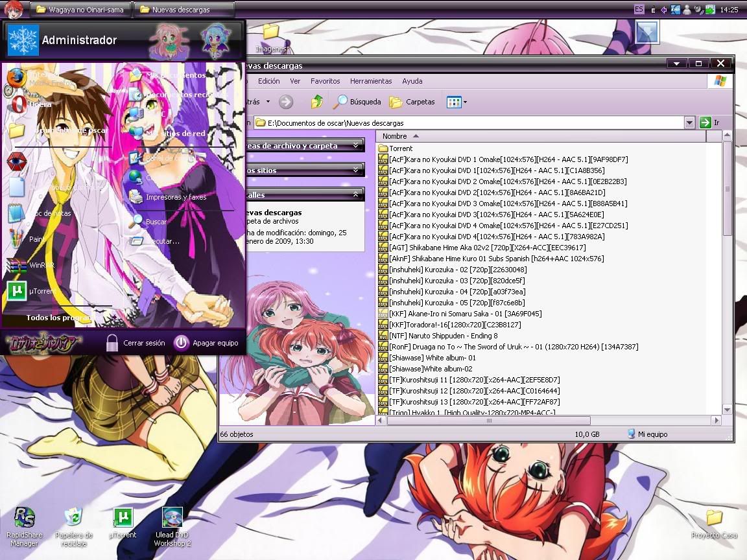The height and width of the screenshot is (560, 747).
Task: Select the Torrent folder in file list
Action: [396, 148]
